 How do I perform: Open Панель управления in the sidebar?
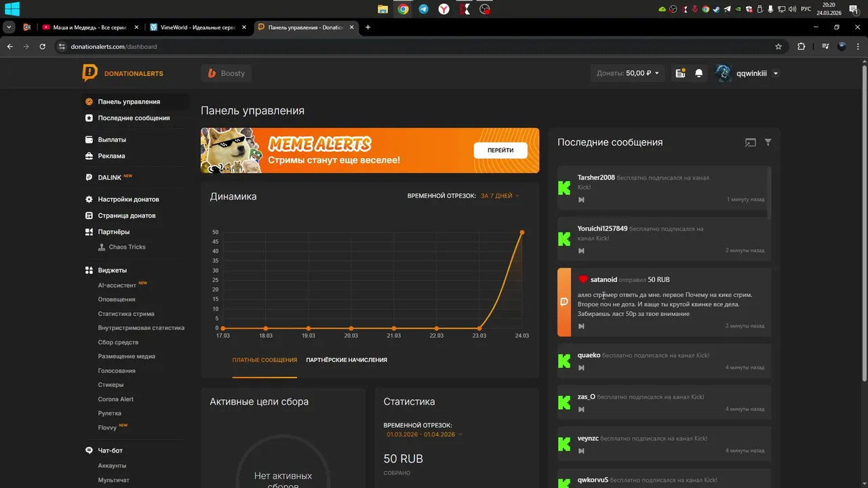[x=129, y=102]
